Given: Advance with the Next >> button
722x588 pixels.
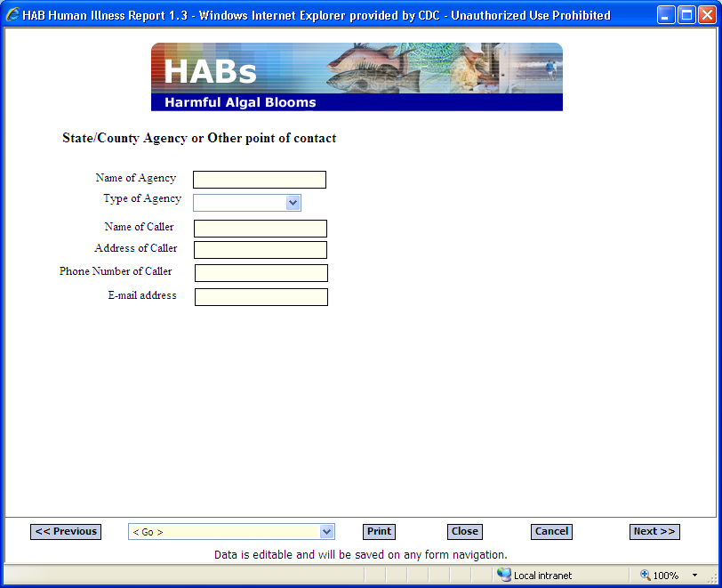Looking at the screenshot, I should point(654,532).
